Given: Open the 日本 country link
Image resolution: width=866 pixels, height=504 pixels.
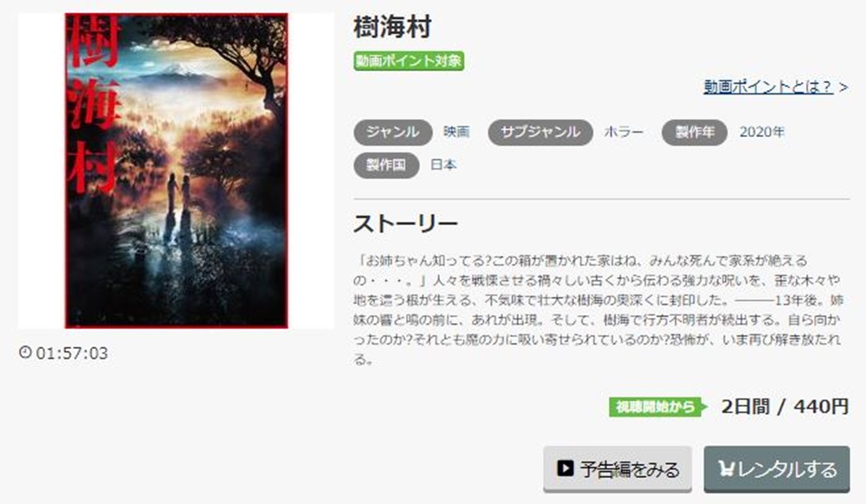Looking at the screenshot, I should pos(443,165).
